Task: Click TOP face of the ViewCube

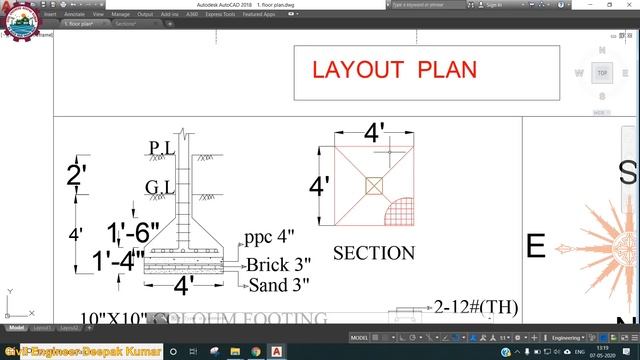Action: pyautogui.click(x=602, y=73)
